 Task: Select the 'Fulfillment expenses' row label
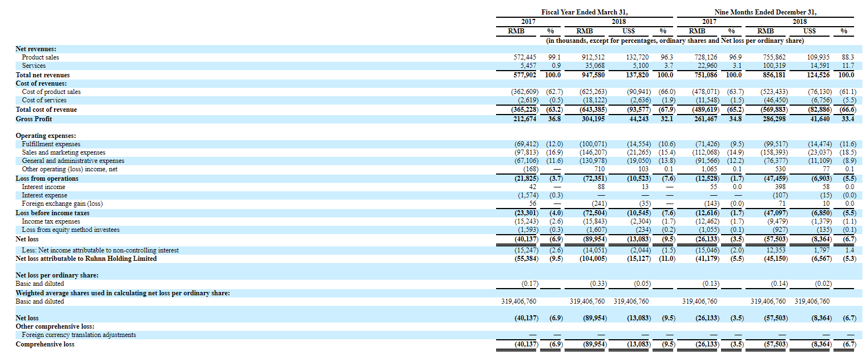(51, 144)
